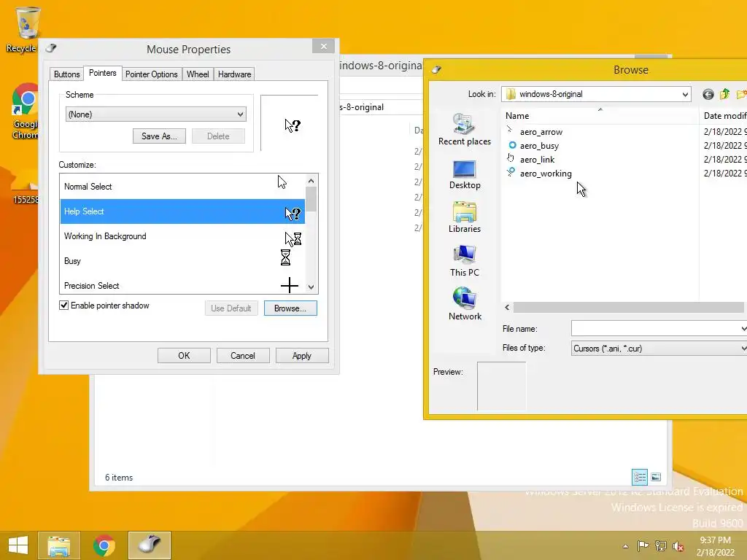
Task: Toggle Enable pointer shadow checkbox
Action: click(x=64, y=306)
